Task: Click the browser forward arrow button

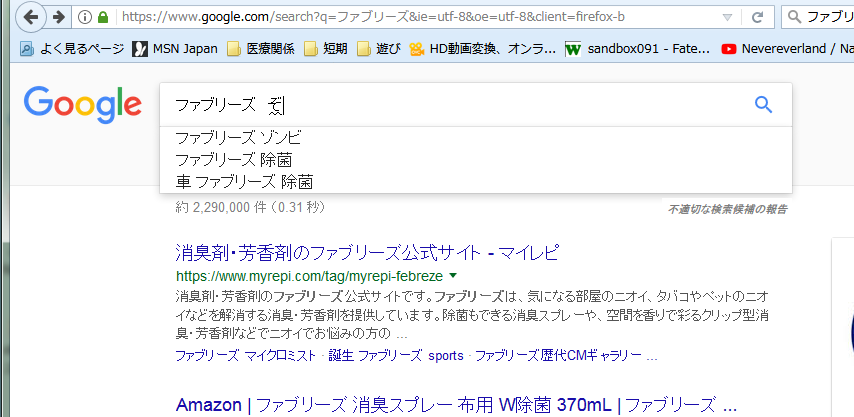Action: tap(59, 17)
